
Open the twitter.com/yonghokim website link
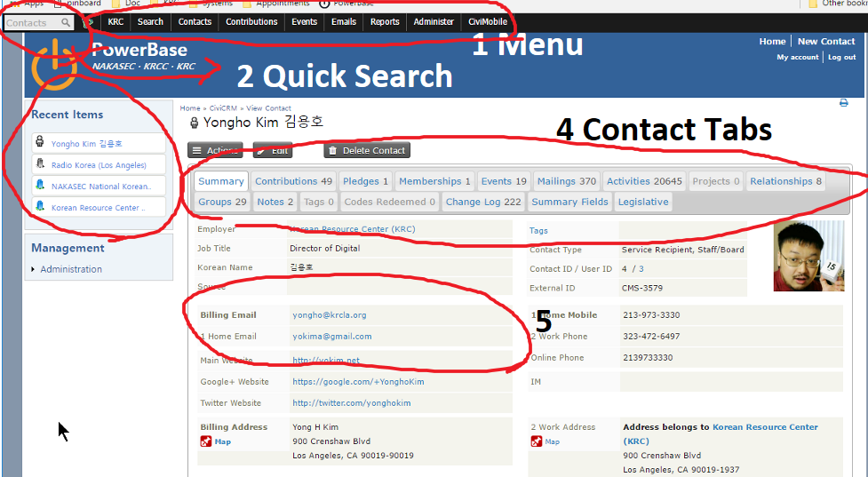352,403
